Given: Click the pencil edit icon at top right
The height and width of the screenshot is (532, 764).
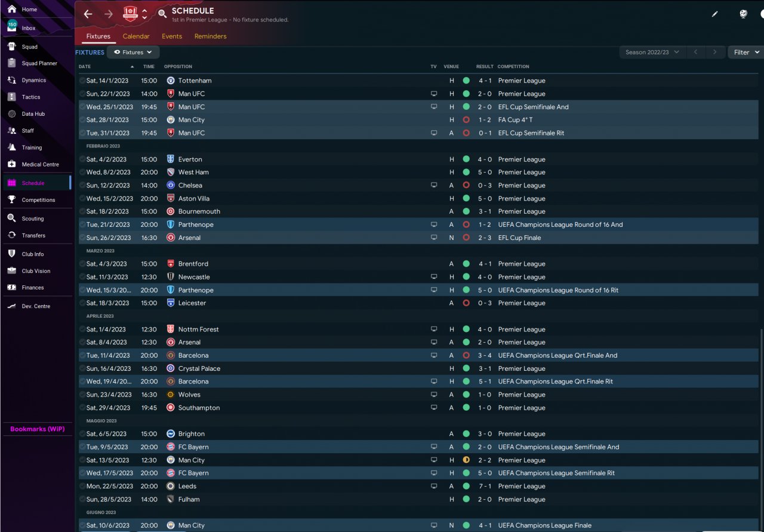Looking at the screenshot, I should (x=715, y=14).
